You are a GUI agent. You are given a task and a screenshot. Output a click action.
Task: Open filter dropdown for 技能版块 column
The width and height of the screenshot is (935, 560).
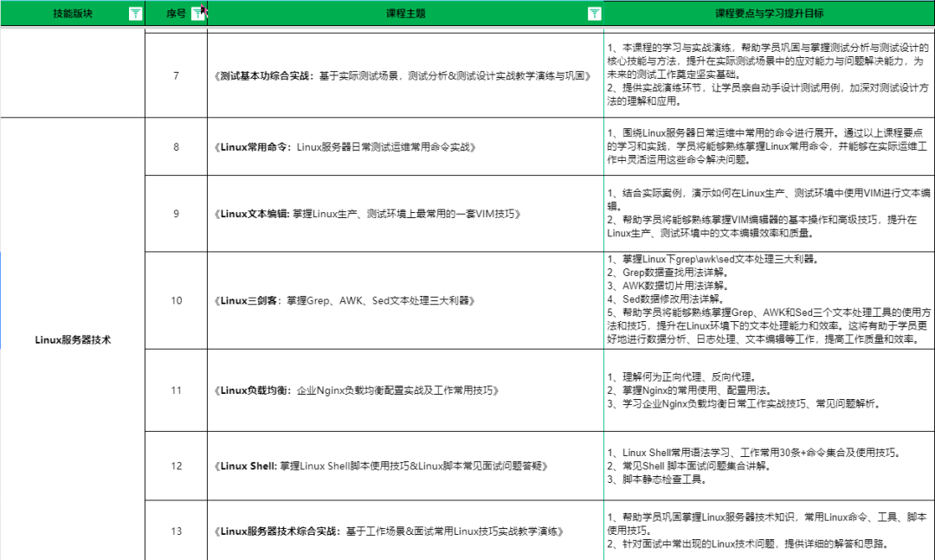(136, 14)
